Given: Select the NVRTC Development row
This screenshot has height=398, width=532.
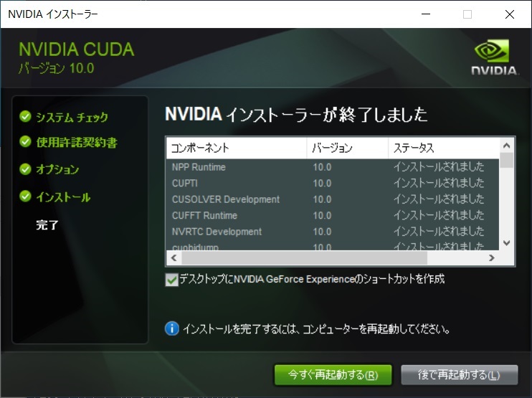Looking at the screenshot, I should [333, 232].
